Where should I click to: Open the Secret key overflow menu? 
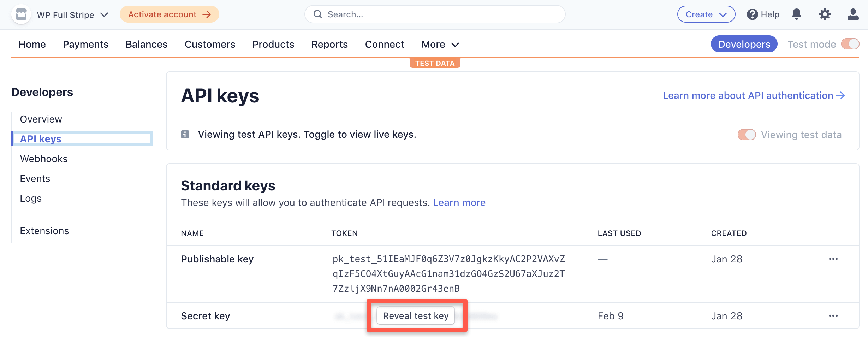[x=834, y=315]
